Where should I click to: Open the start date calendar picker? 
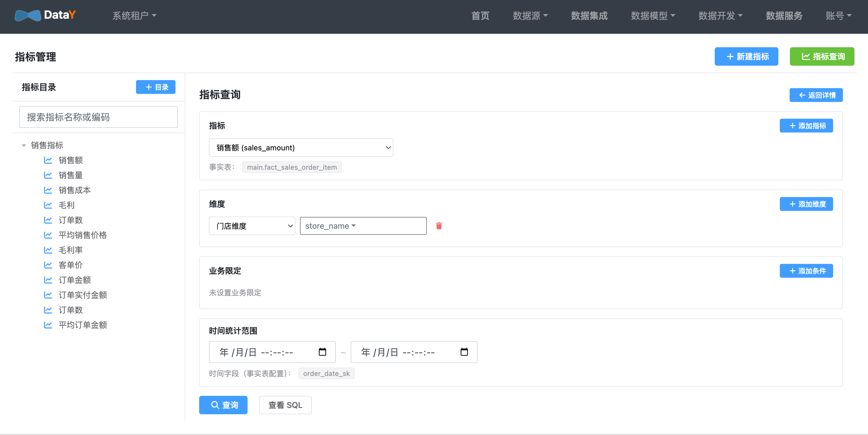tap(322, 352)
